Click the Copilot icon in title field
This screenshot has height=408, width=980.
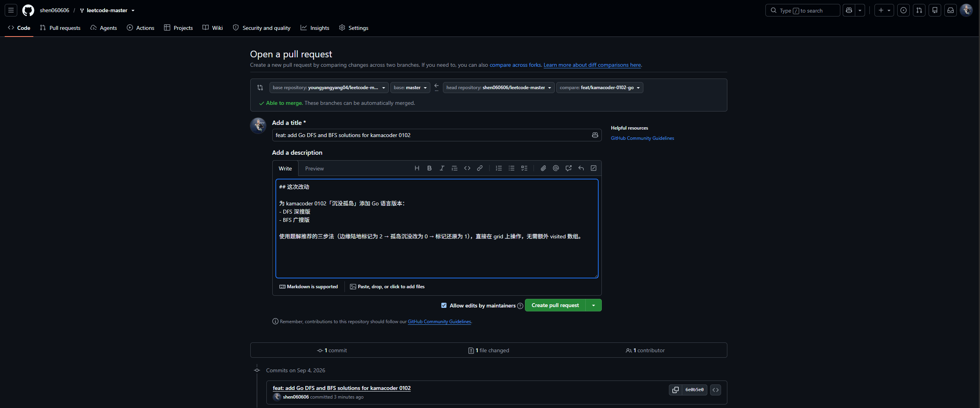tap(595, 135)
